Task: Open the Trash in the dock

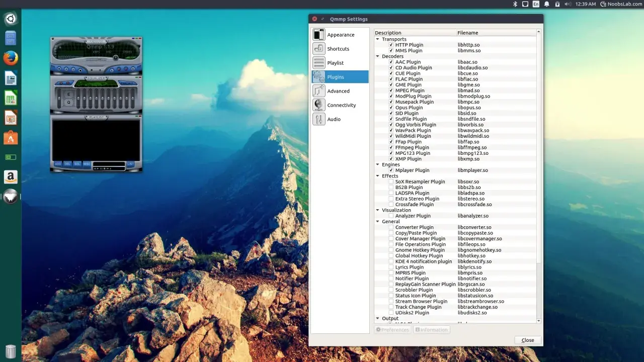Action: coord(11,351)
